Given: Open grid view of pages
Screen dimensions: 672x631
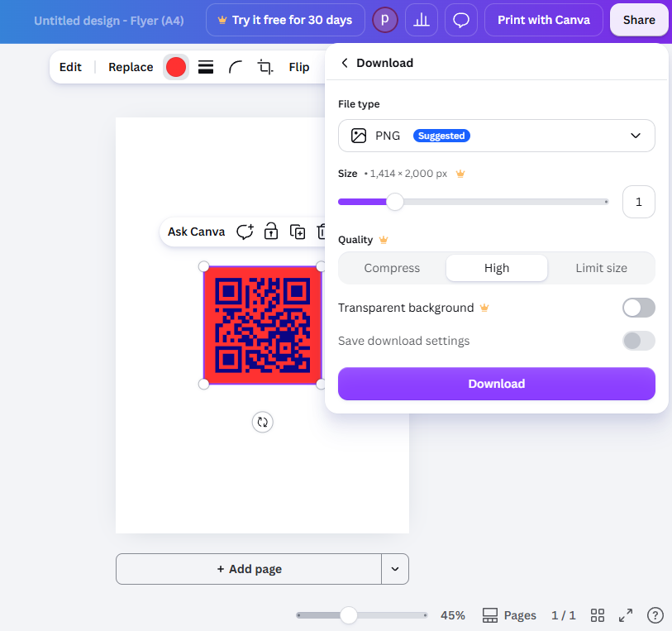Looking at the screenshot, I should pos(598,615).
